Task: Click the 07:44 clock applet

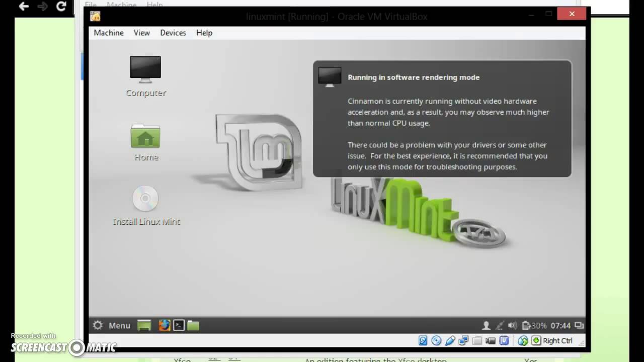Action: tap(560, 325)
